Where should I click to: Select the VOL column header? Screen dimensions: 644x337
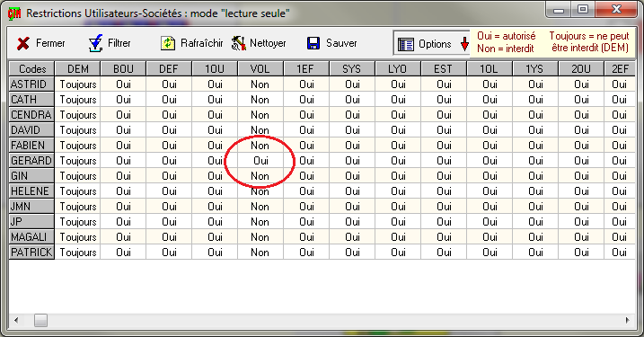pos(260,68)
